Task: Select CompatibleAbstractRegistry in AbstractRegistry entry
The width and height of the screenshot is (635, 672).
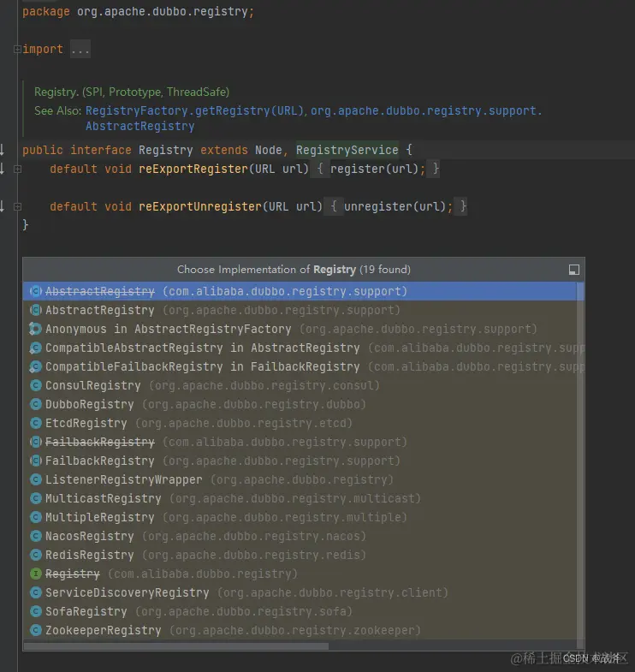Action: click(x=300, y=348)
